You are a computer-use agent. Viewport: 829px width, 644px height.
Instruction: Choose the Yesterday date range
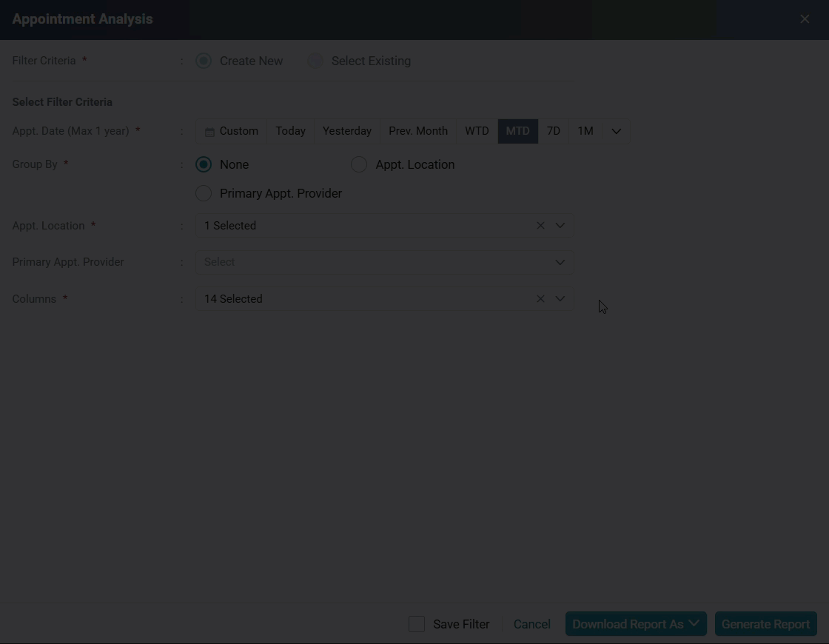(x=347, y=131)
